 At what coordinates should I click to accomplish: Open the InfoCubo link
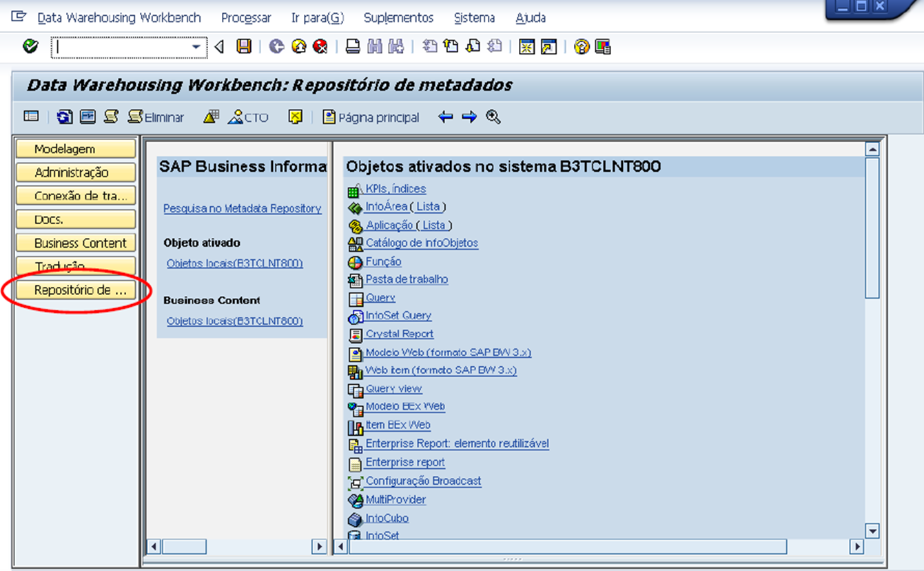tap(387, 518)
